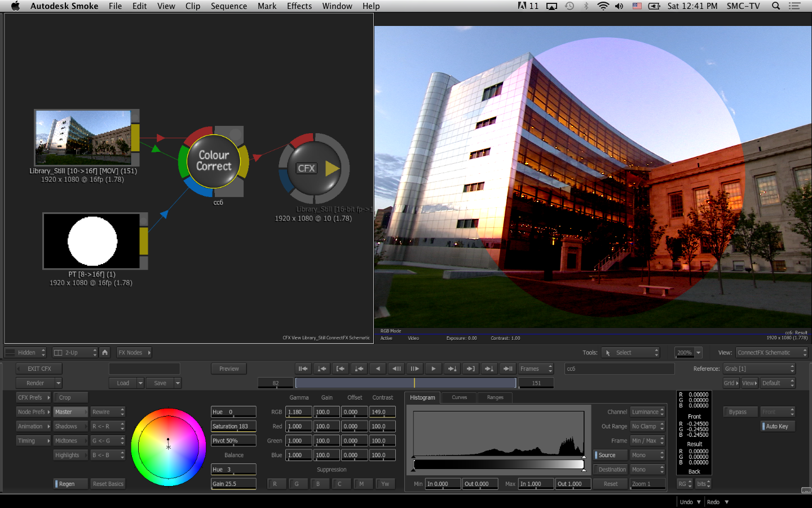Toggle the Source histogram button
Screen dimensions: 812x508
[611, 455]
